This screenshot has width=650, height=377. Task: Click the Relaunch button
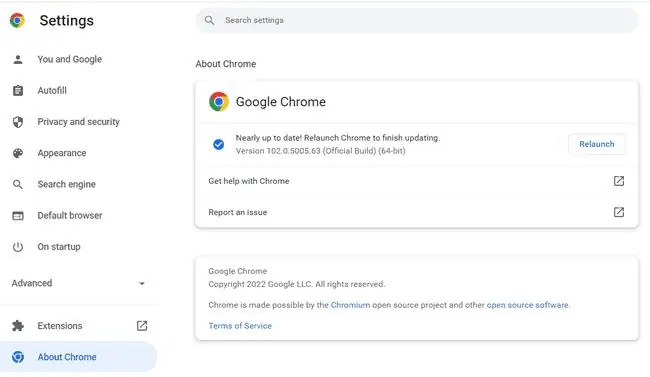pyautogui.click(x=597, y=144)
